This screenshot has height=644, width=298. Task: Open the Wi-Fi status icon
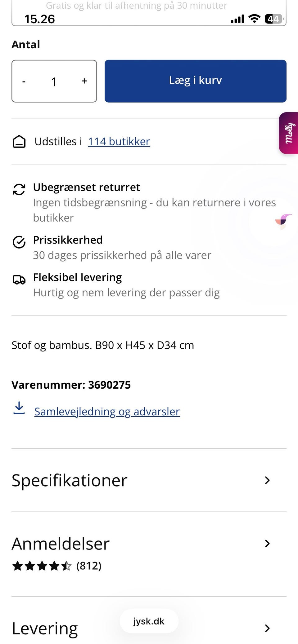coord(254,19)
